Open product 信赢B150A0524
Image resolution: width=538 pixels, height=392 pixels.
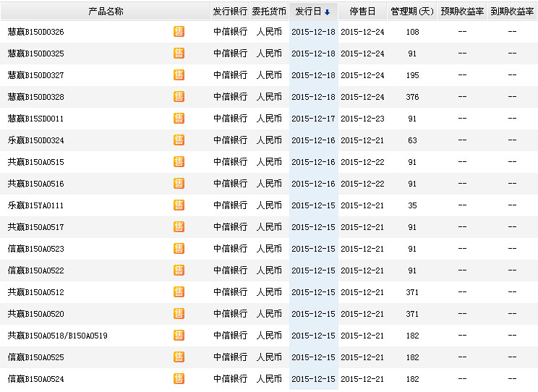pos(36,379)
